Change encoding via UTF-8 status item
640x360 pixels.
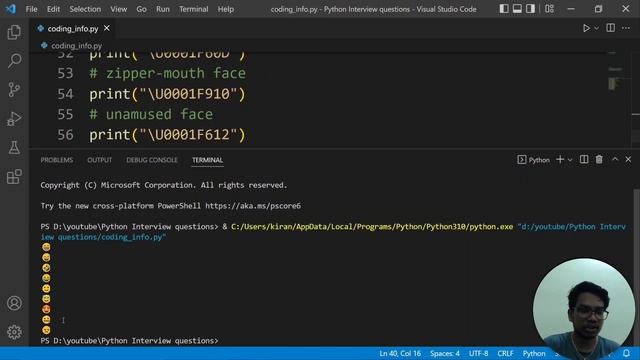point(478,353)
